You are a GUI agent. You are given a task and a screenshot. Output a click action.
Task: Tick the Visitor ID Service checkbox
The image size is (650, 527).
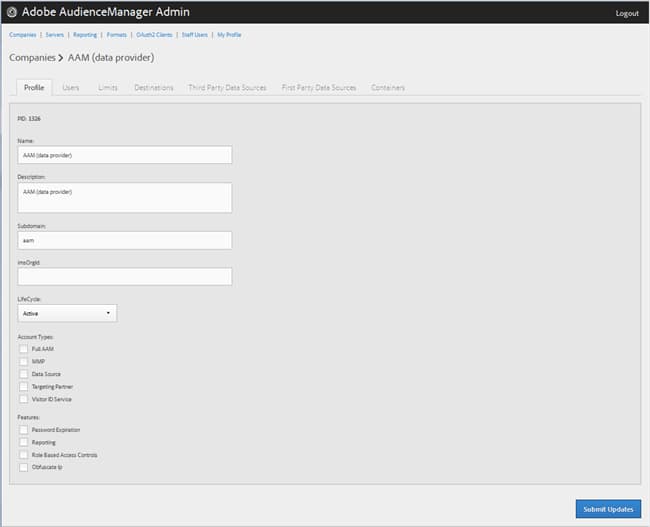click(24, 399)
